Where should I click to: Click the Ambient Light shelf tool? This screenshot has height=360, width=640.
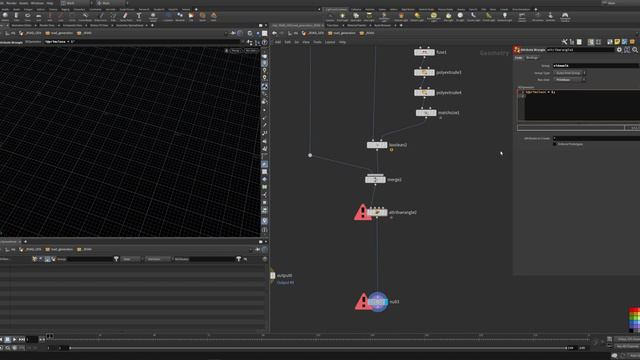[x=504, y=16]
